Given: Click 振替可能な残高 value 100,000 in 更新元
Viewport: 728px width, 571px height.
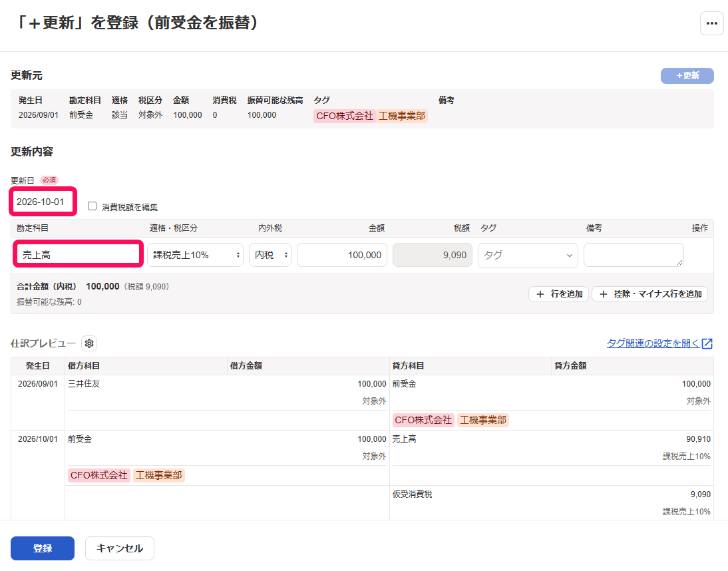Looking at the screenshot, I should pos(262,115).
